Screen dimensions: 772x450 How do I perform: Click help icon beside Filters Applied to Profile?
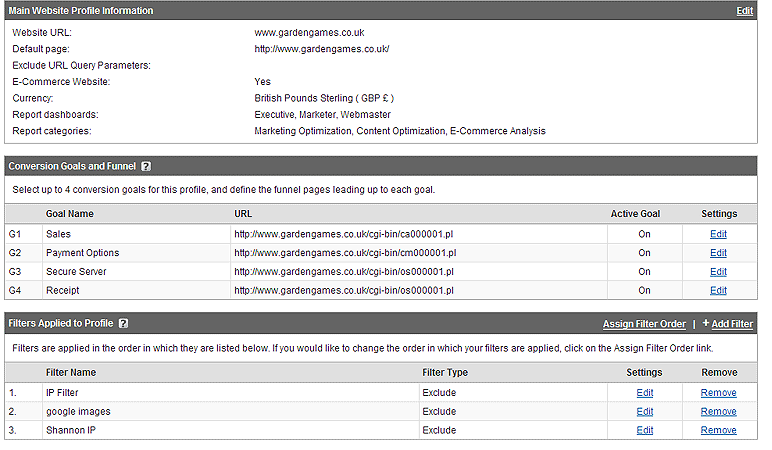(123, 324)
